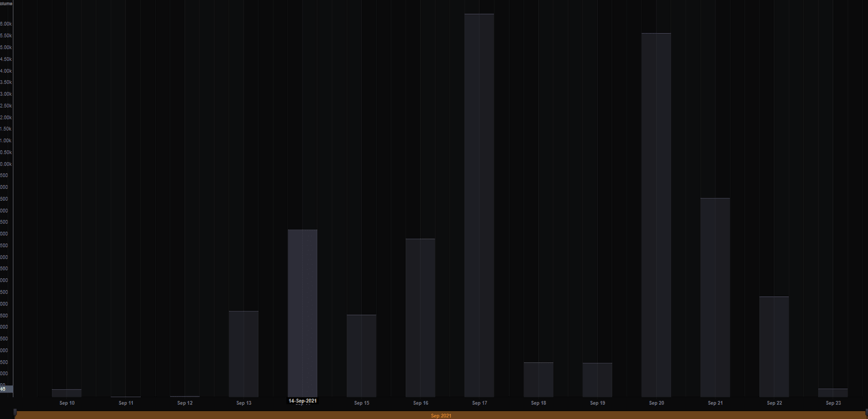The image size is (868, 419).
Task: Click the 14-Sep-2021 date tooltip label
Action: (x=303, y=401)
